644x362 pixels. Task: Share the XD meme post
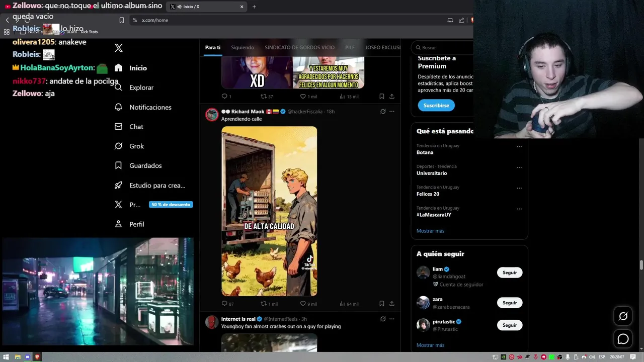pos(392,97)
